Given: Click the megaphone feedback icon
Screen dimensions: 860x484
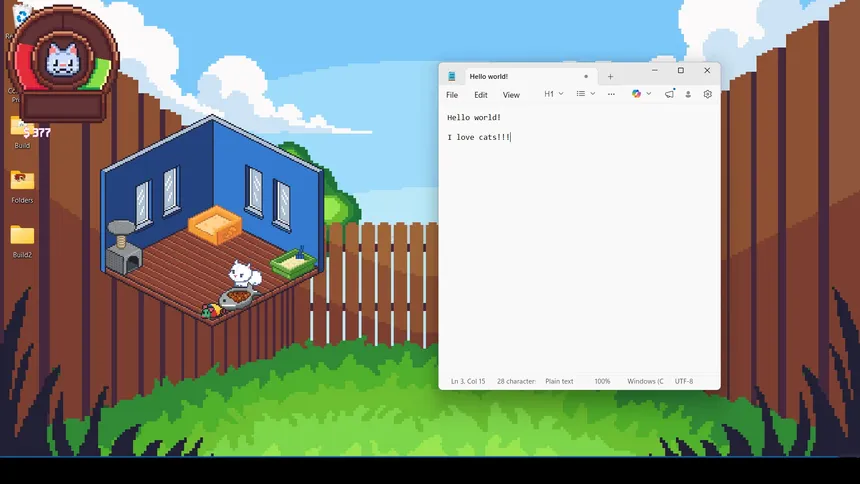Looking at the screenshot, I should 669,94.
